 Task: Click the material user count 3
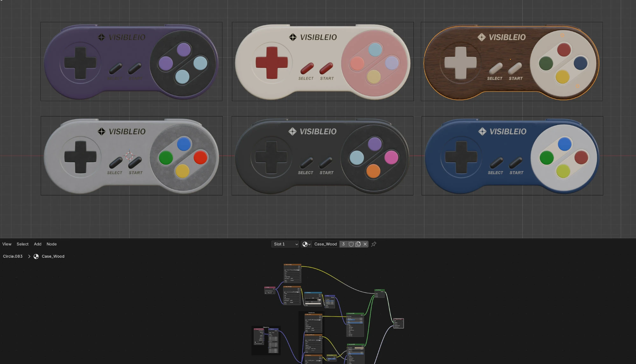tap(343, 244)
